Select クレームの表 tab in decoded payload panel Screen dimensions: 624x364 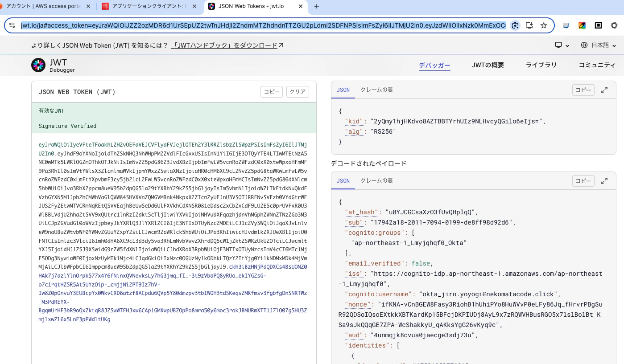[376, 181]
